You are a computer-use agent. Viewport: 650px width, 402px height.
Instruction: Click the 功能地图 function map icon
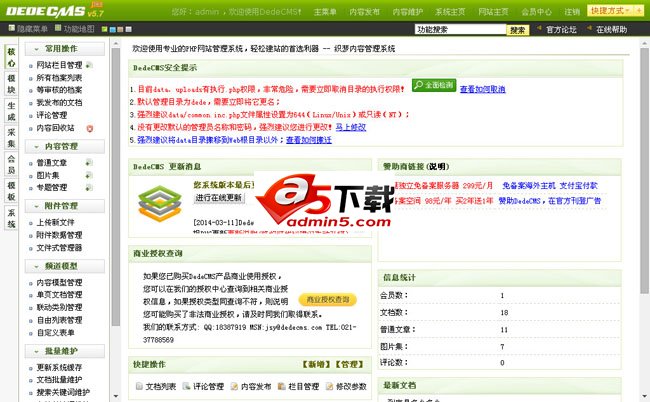(58, 28)
